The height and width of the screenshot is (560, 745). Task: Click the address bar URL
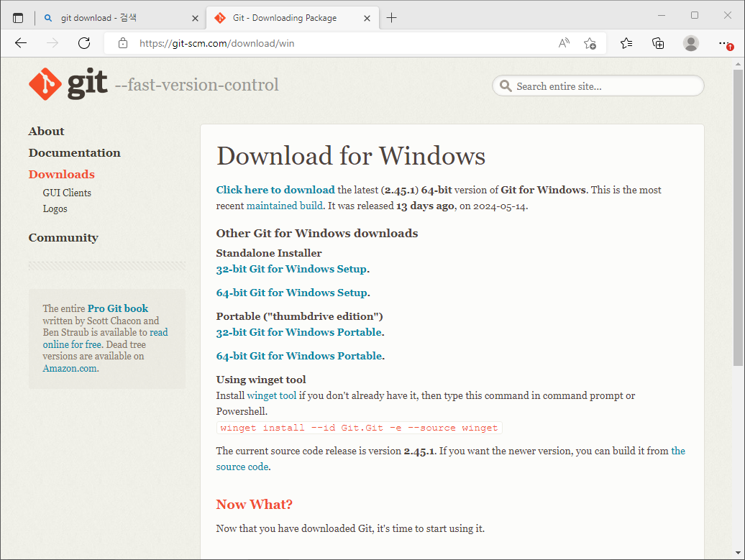216,43
